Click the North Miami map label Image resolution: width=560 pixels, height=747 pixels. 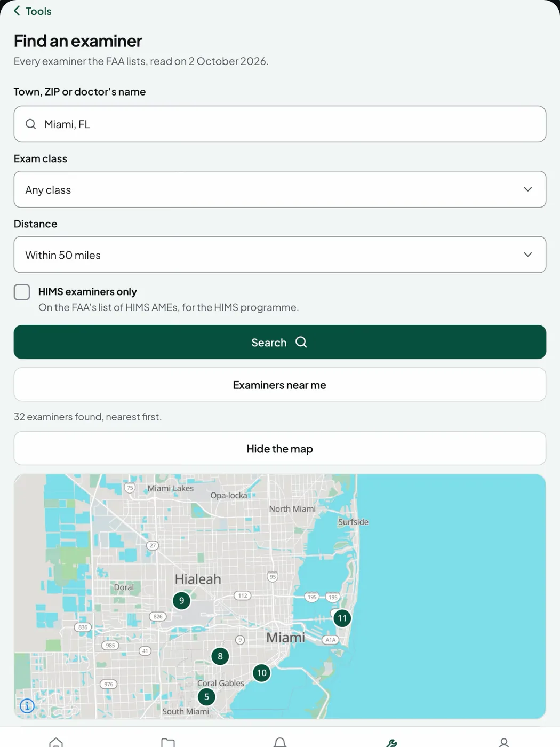(x=292, y=509)
